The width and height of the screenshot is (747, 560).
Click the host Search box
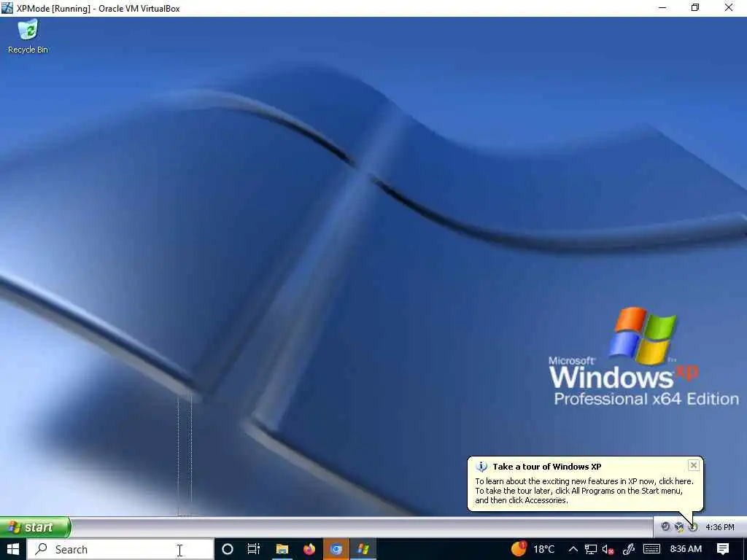120,549
